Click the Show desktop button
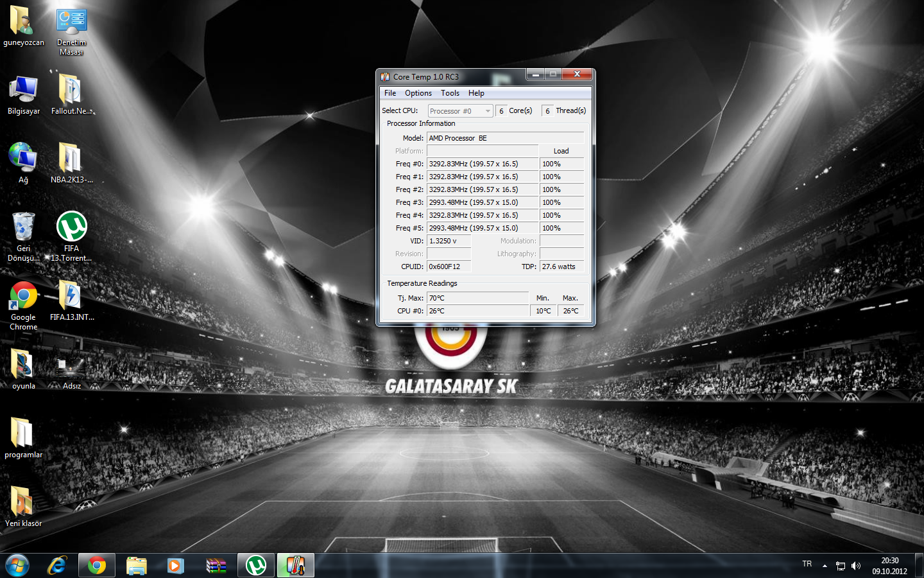 pos(920,566)
